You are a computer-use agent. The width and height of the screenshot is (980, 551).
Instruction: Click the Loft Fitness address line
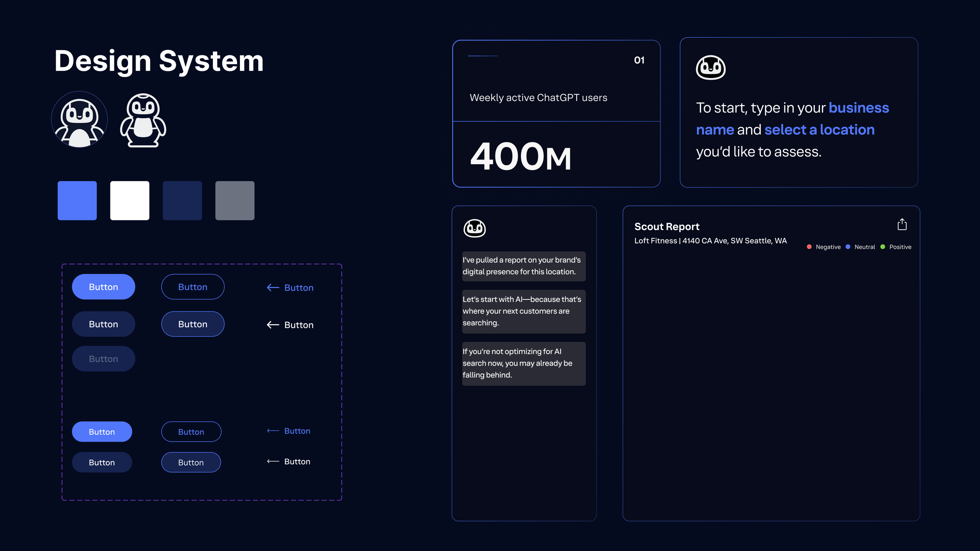tap(710, 241)
